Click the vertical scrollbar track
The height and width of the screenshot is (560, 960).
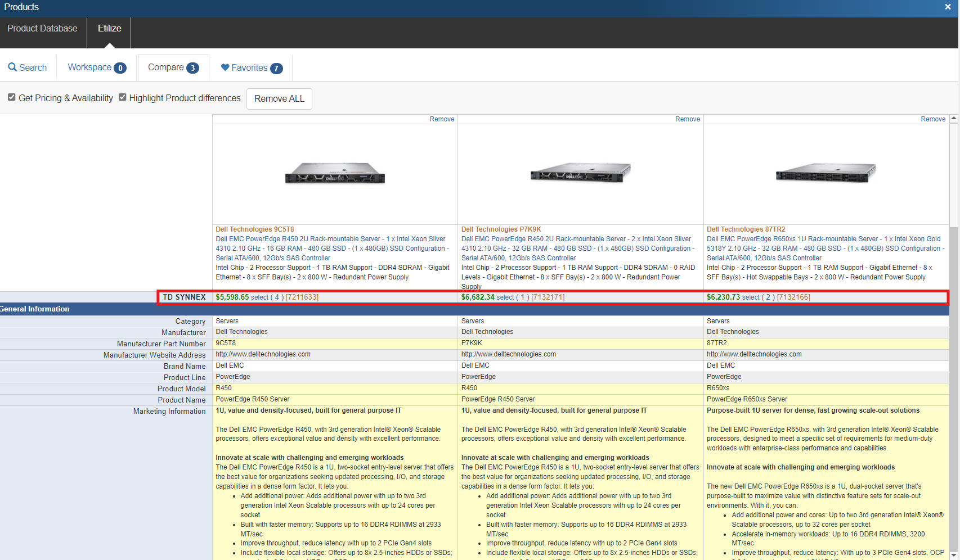(953, 394)
